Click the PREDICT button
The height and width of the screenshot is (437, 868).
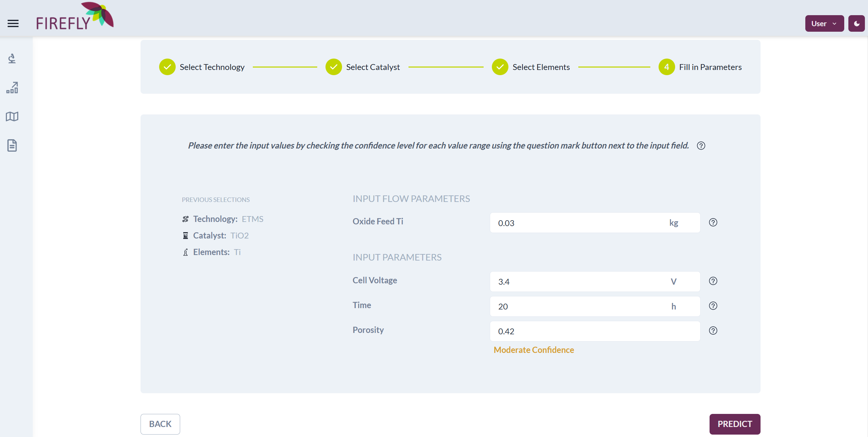tap(734, 424)
